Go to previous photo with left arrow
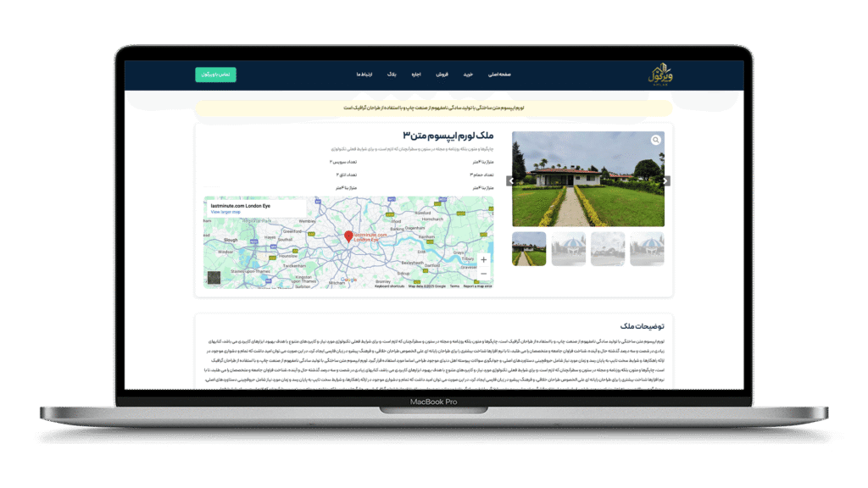 510,180
